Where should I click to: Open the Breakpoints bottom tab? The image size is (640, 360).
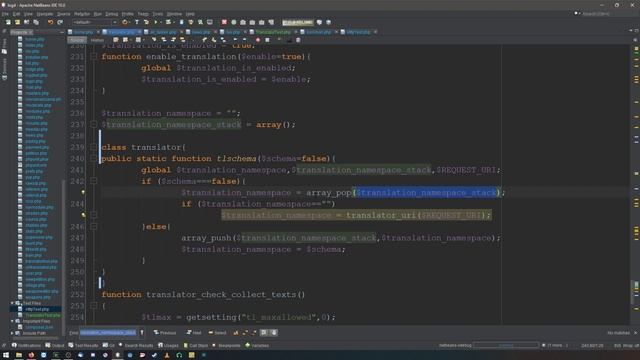(226, 345)
